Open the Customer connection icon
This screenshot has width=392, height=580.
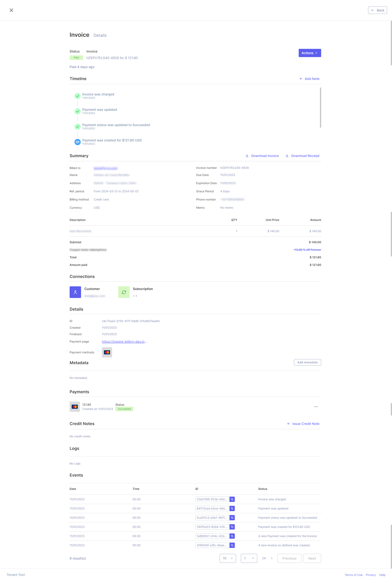coord(75,292)
